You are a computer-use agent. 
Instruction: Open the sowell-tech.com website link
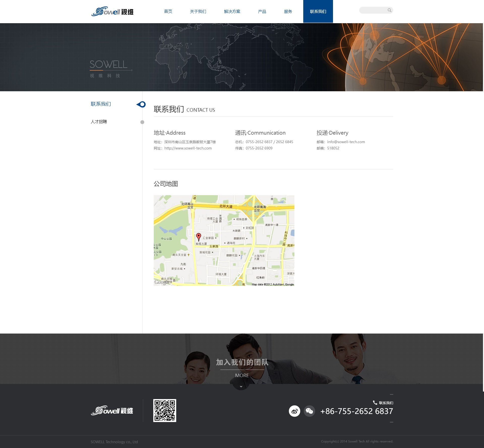coord(188,148)
